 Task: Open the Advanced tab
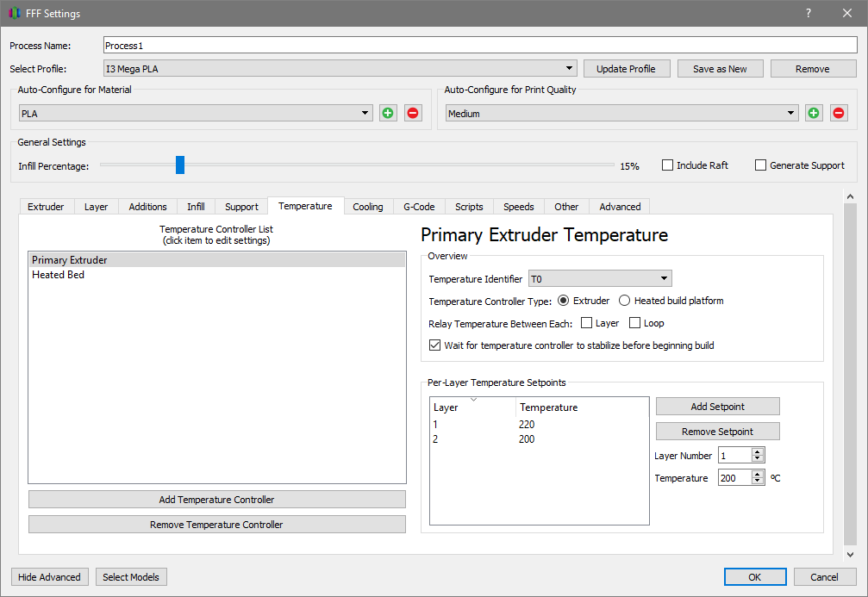tap(620, 207)
